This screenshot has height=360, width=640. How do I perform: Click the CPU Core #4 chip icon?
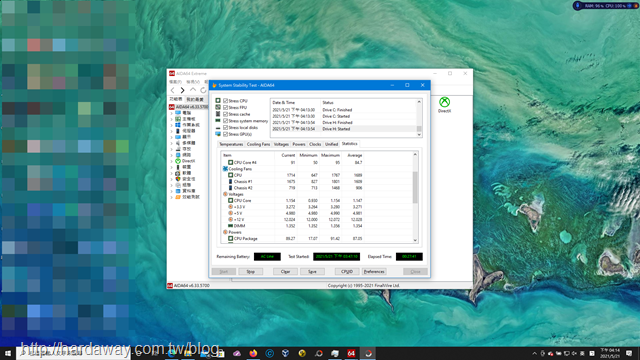tap(231, 162)
